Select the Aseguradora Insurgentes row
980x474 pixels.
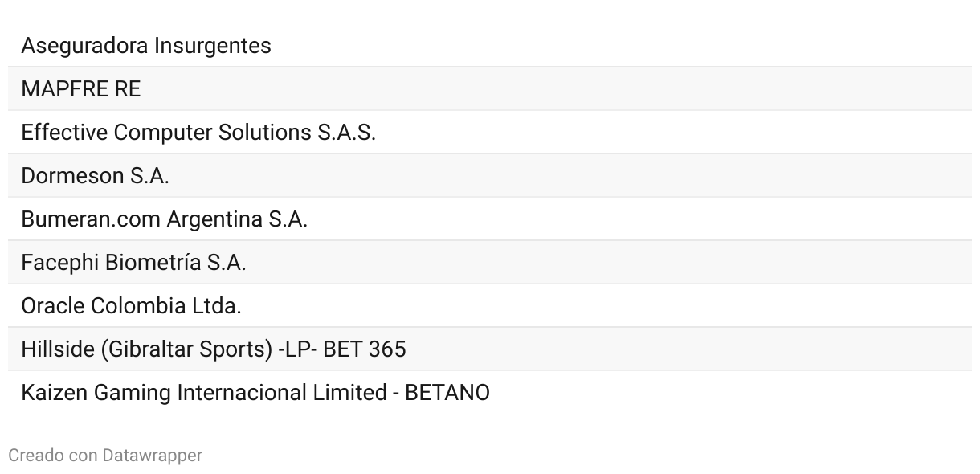[x=490, y=45]
